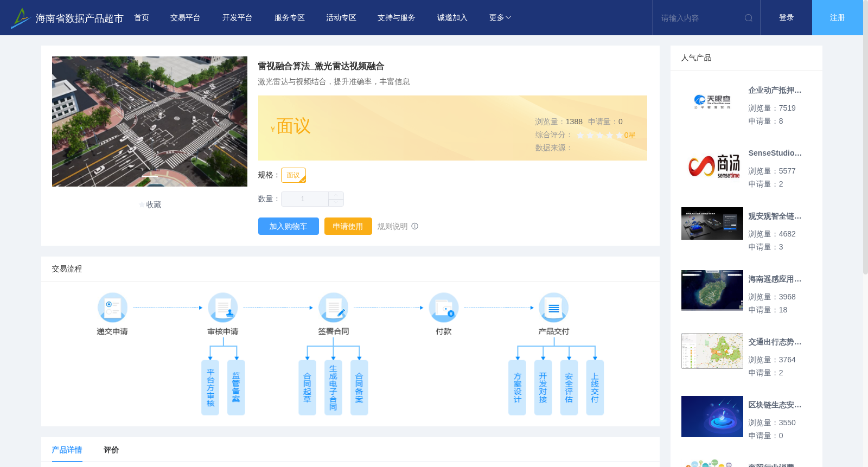The image size is (868, 467).
Task: Open 交易平台 menu
Action: [185, 18]
